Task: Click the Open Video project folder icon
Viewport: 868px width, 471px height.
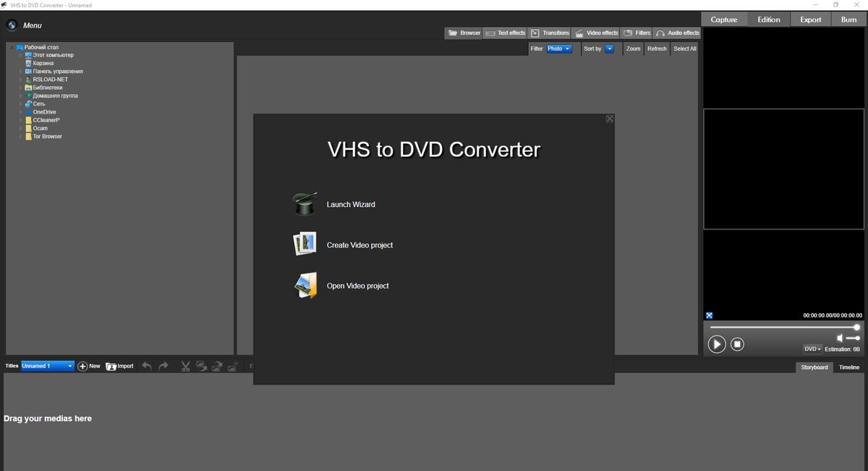Action: click(x=305, y=286)
